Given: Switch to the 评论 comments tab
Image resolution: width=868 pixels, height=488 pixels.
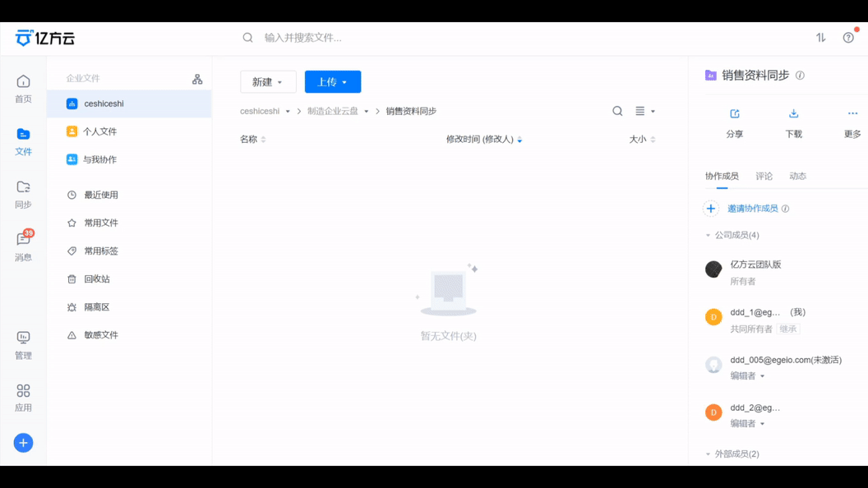Looking at the screenshot, I should coord(764,175).
